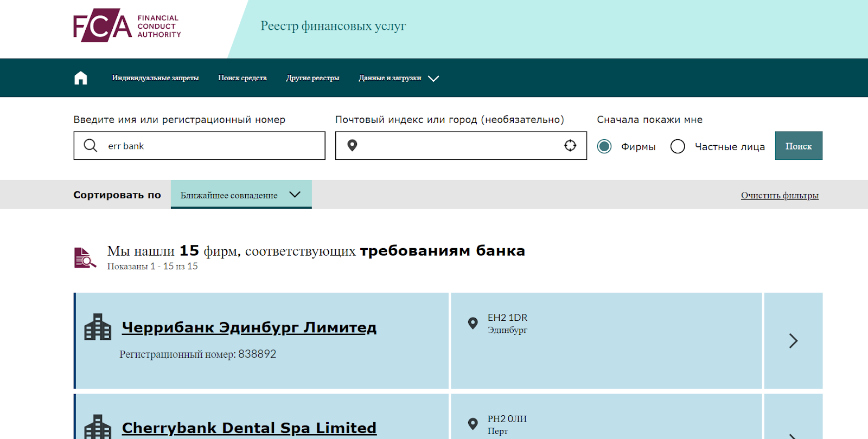
Task: Open the Cherrybank Dental Spa Limited link
Action: pyautogui.click(x=249, y=428)
